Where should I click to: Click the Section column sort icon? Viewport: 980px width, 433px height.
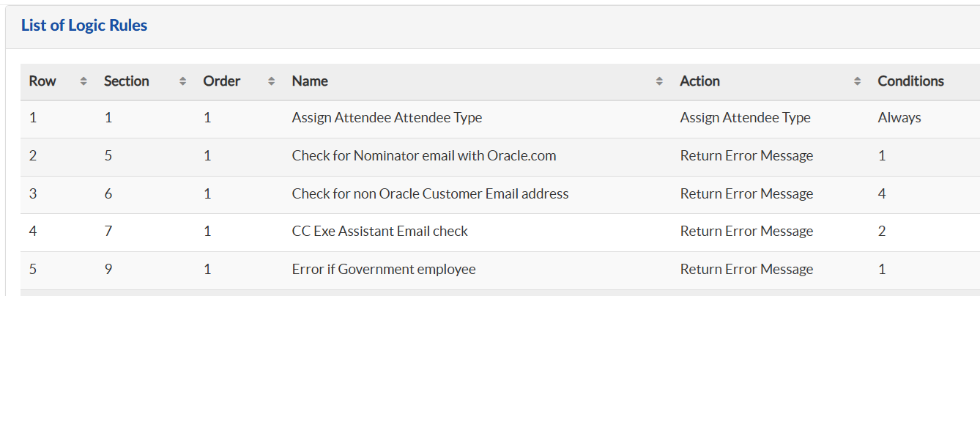coord(182,81)
